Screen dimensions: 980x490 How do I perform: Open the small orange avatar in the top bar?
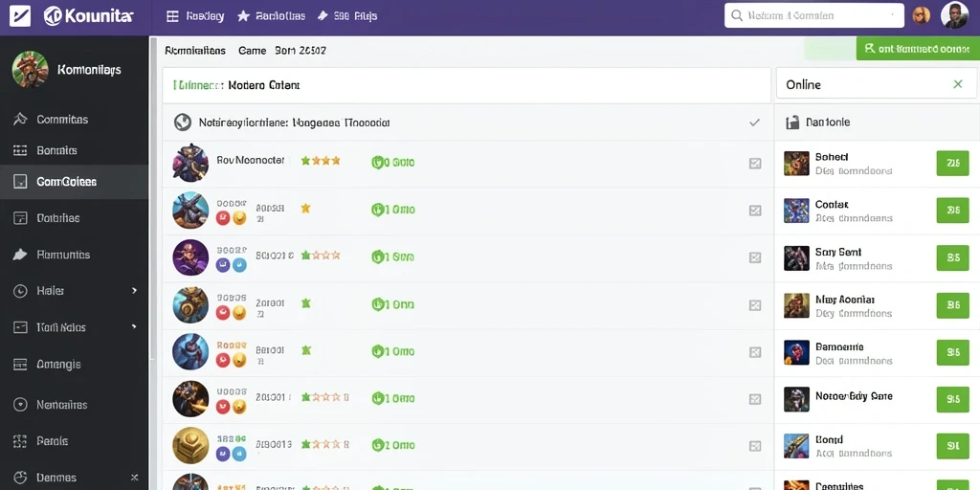point(922,15)
